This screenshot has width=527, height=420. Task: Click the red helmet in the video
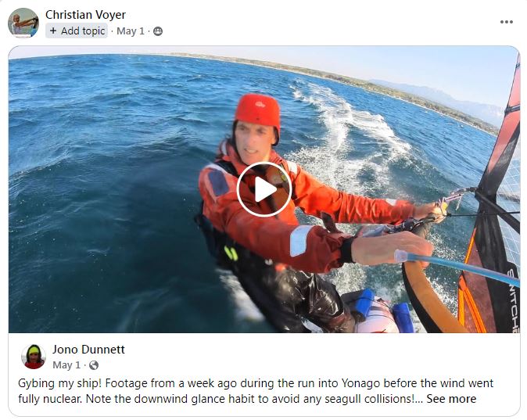pyautogui.click(x=258, y=111)
